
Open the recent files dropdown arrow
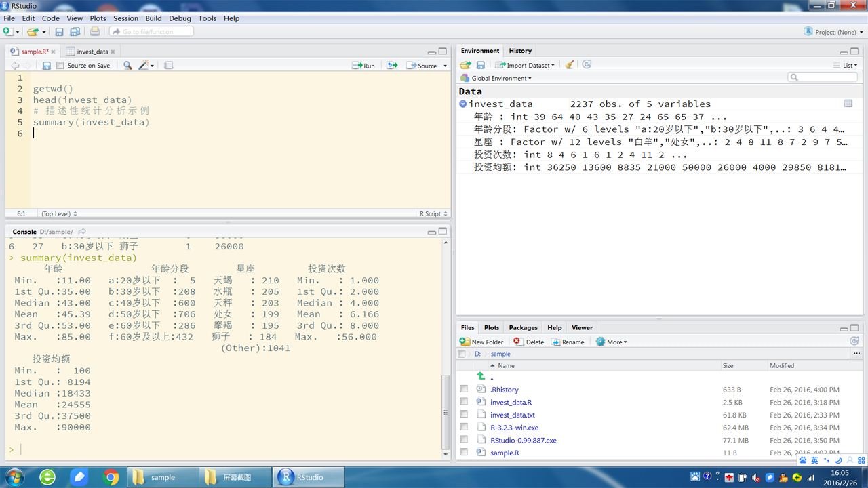(43, 31)
